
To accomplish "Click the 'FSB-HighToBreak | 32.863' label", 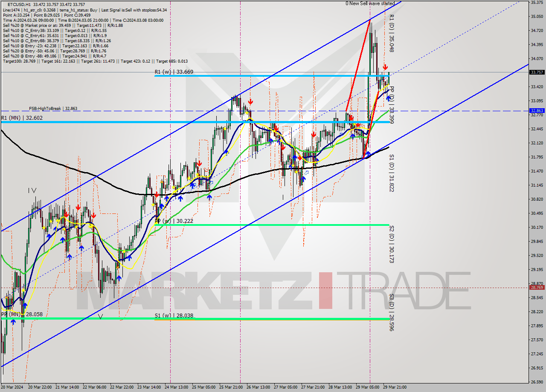I will [53, 109].
